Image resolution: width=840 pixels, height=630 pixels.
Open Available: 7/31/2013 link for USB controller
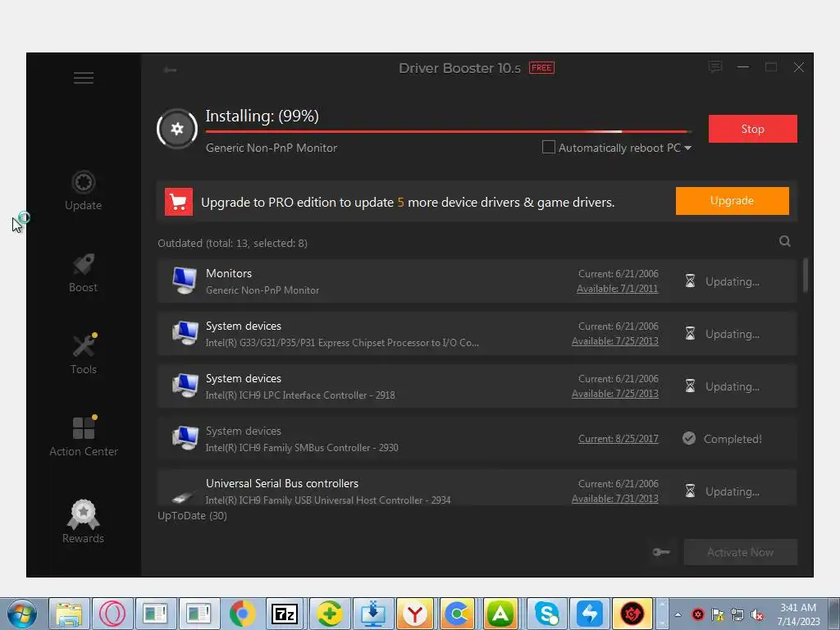tap(615, 499)
